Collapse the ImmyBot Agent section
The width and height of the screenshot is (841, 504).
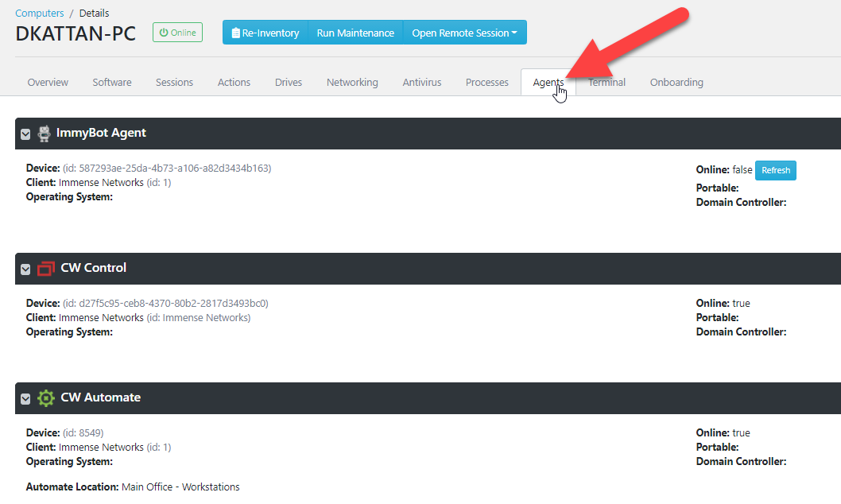[x=25, y=134]
